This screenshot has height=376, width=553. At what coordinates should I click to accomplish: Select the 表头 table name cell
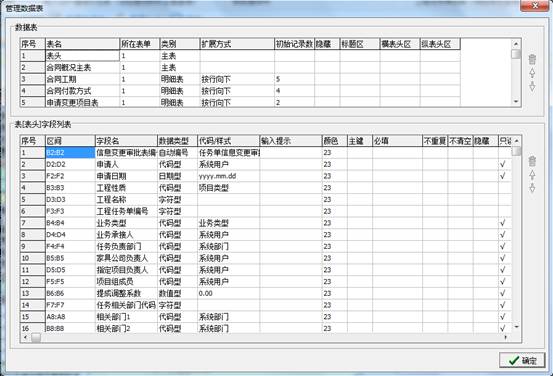click(83, 56)
